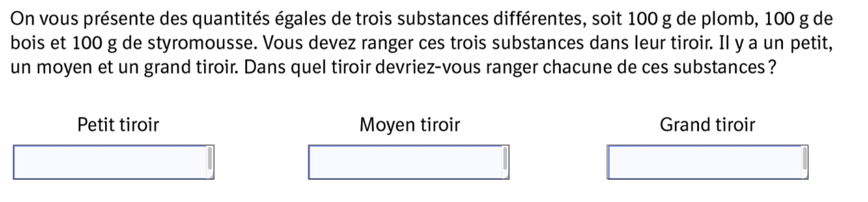Screen dimensions: 868x202
Task: Click the Moyen tiroir answer box
Action: coord(405,162)
